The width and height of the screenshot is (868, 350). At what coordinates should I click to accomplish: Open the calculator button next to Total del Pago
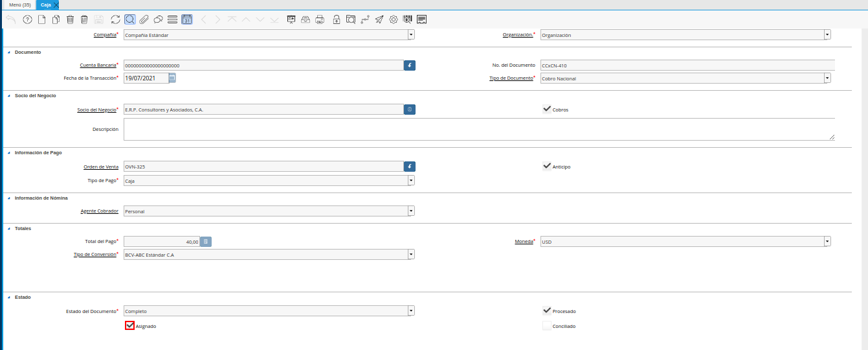click(x=206, y=242)
